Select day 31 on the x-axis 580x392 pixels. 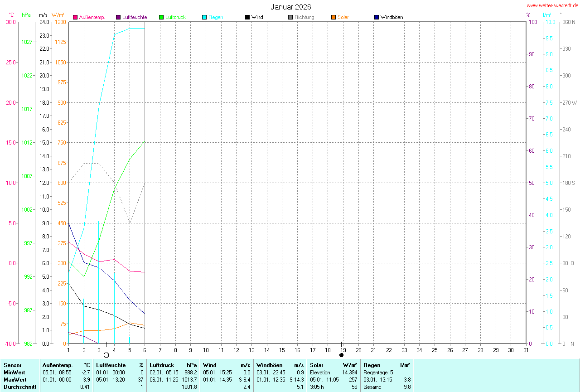(x=526, y=350)
